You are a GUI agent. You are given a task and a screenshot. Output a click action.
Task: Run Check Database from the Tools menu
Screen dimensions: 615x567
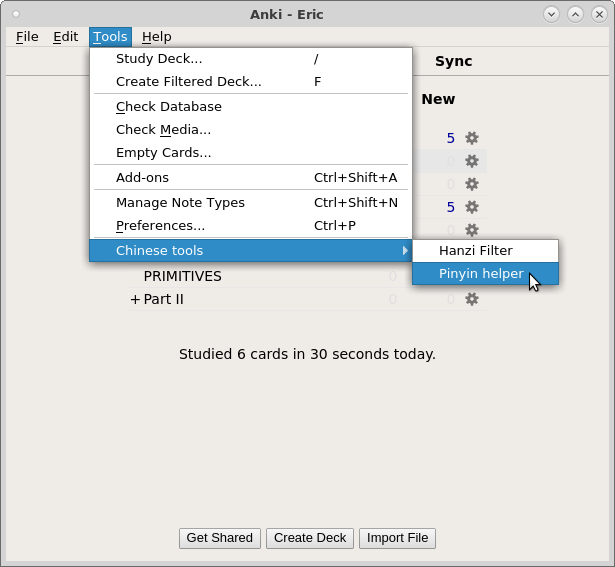pyautogui.click(x=168, y=106)
